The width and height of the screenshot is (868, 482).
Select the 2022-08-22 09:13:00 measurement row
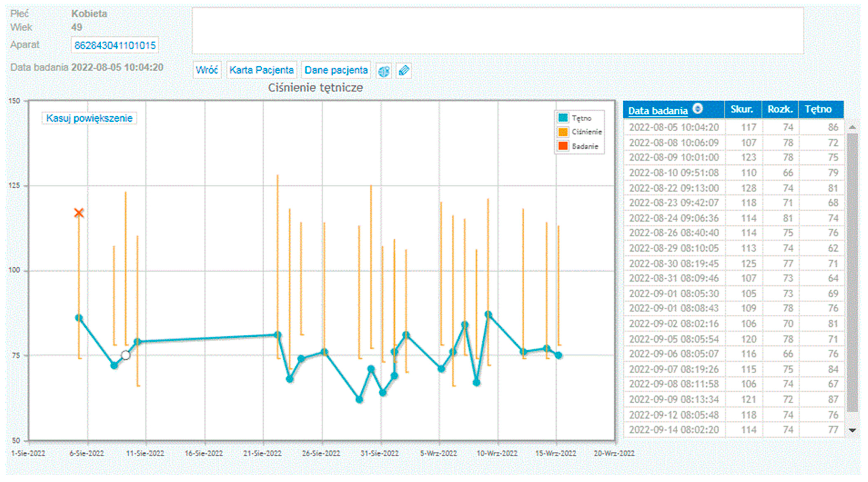tap(674, 188)
